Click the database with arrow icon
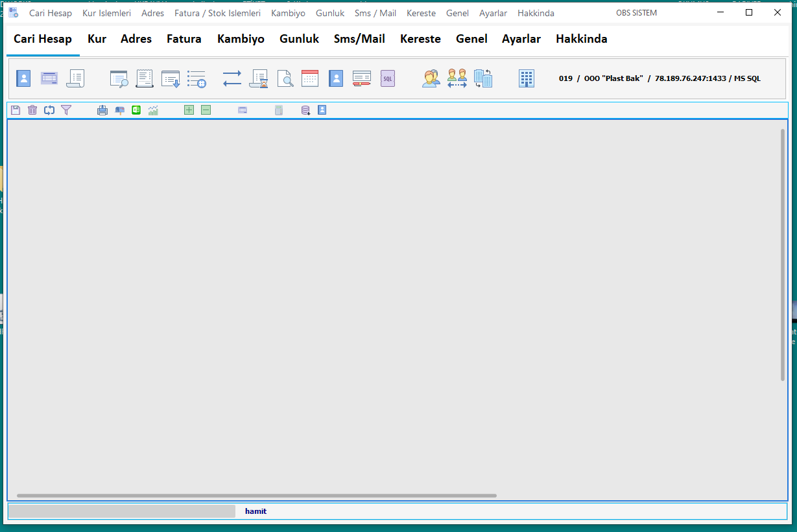This screenshot has width=797, height=532. coord(305,110)
